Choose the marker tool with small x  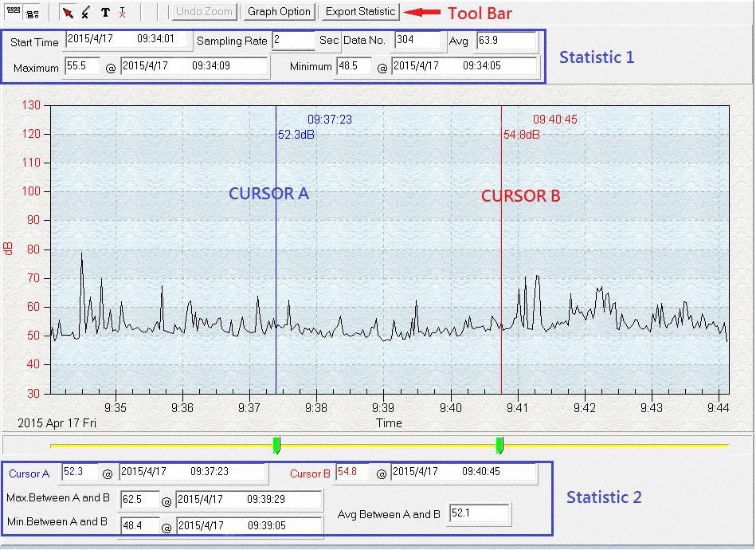(x=86, y=12)
